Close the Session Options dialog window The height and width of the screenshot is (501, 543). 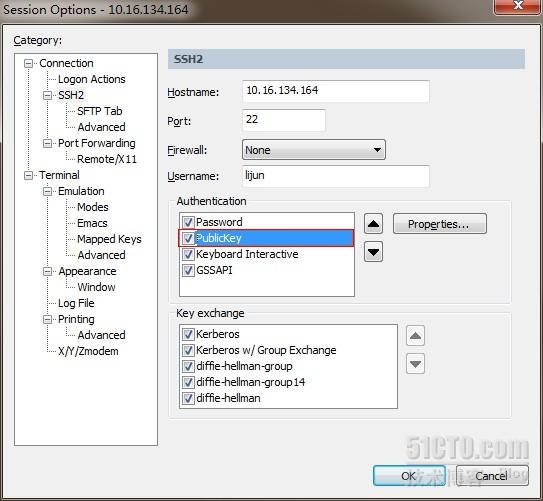(518, 6)
